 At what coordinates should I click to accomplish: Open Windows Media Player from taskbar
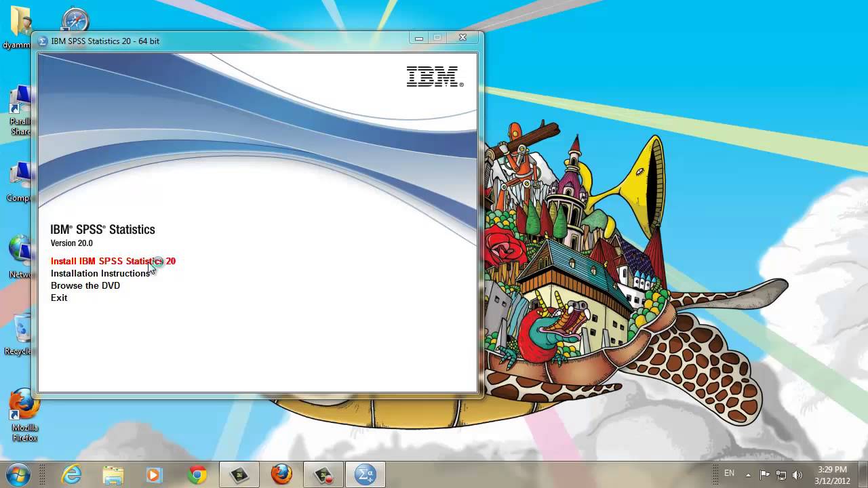[x=154, y=474]
